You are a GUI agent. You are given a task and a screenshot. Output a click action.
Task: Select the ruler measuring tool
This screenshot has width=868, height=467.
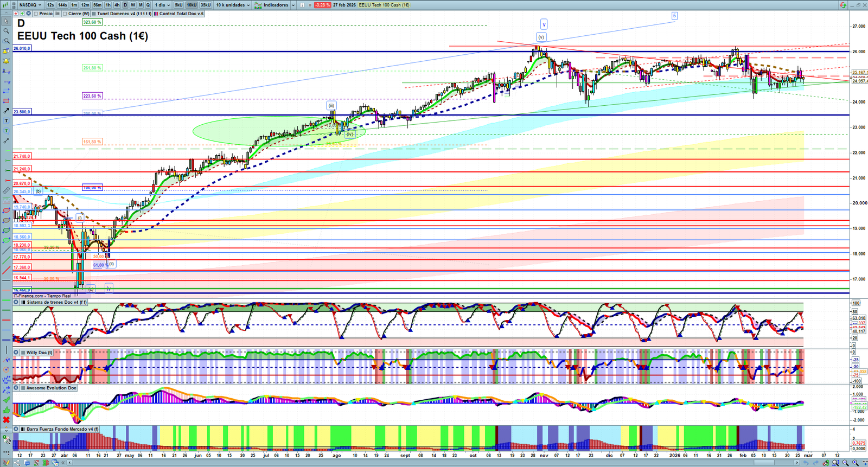(6, 190)
